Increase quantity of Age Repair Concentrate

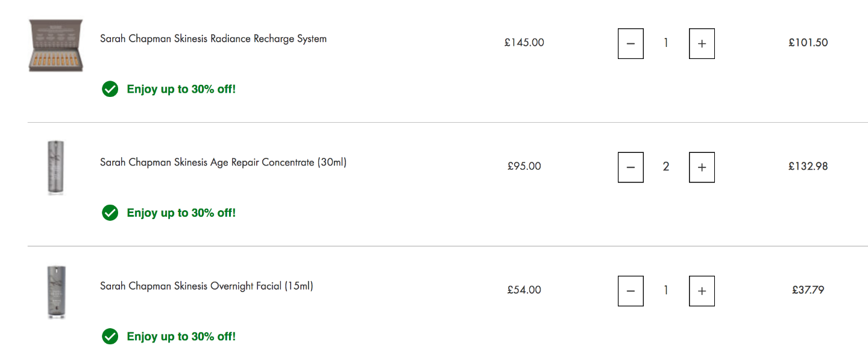point(702,167)
